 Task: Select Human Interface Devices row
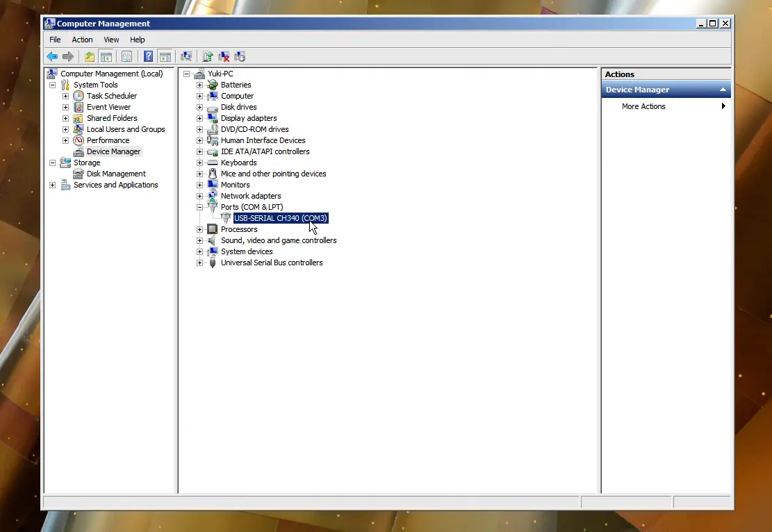[263, 140]
